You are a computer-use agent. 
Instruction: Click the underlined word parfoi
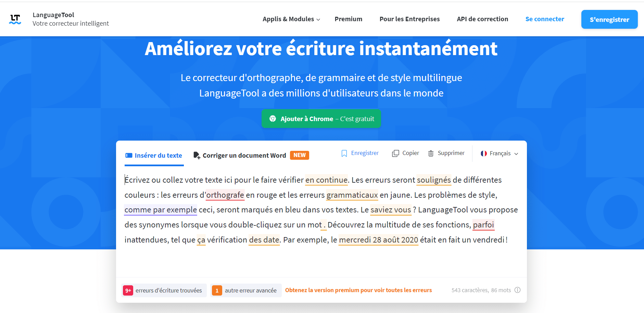point(483,225)
